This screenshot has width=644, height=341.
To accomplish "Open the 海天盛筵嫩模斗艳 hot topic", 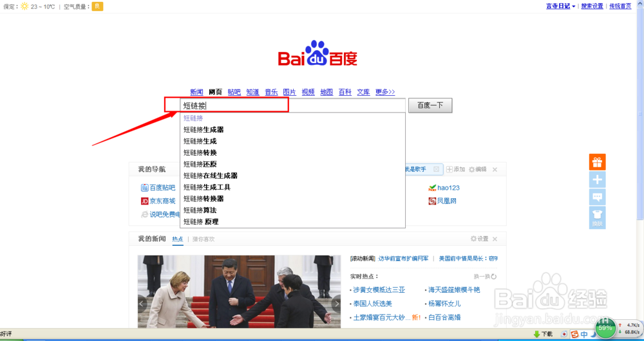I will pos(454,290).
